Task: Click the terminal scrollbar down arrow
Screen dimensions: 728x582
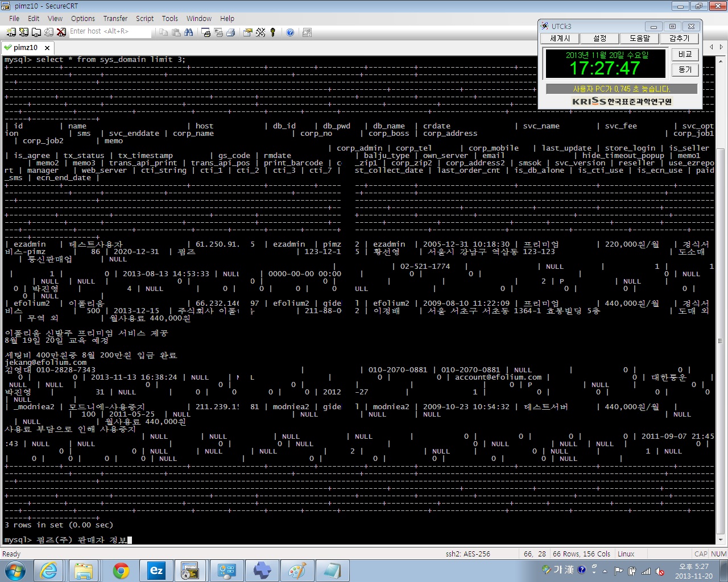Action: pos(721,539)
